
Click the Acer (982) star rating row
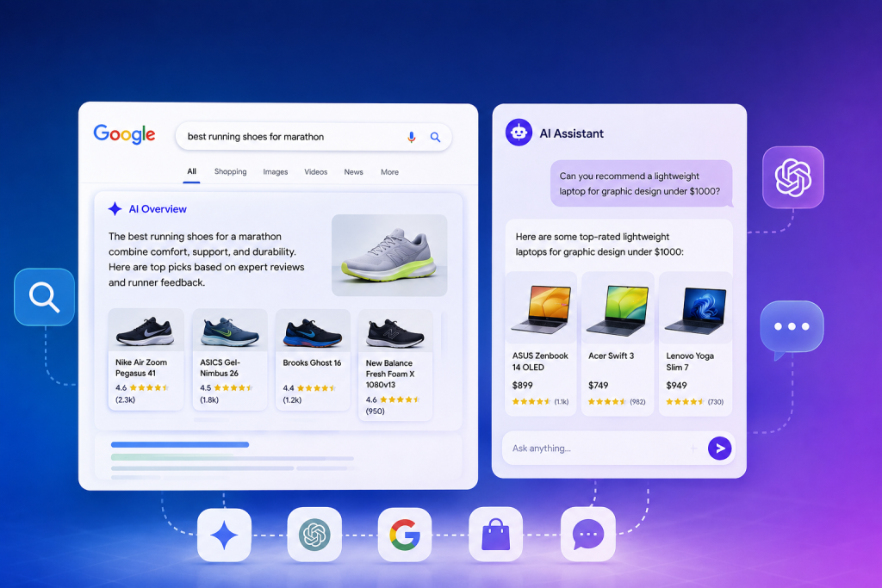point(617,401)
